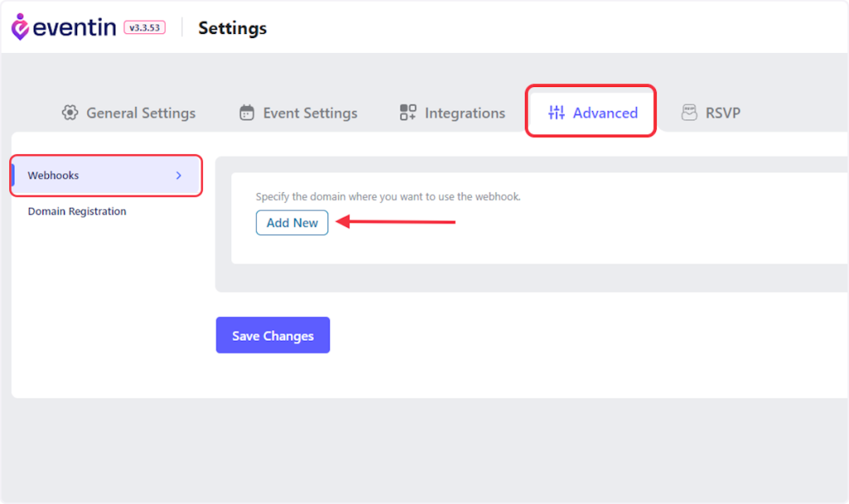849x504 pixels.
Task: Select Webhooks in the sidebar
Action: coord(54,176)
